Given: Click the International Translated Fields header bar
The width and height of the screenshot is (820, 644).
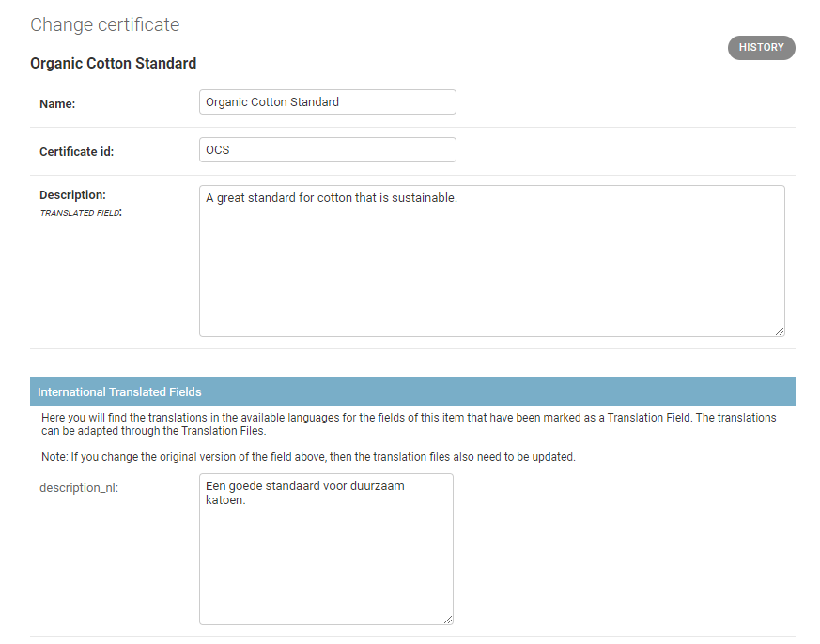Looking at the screenshot, I should 412,391.
